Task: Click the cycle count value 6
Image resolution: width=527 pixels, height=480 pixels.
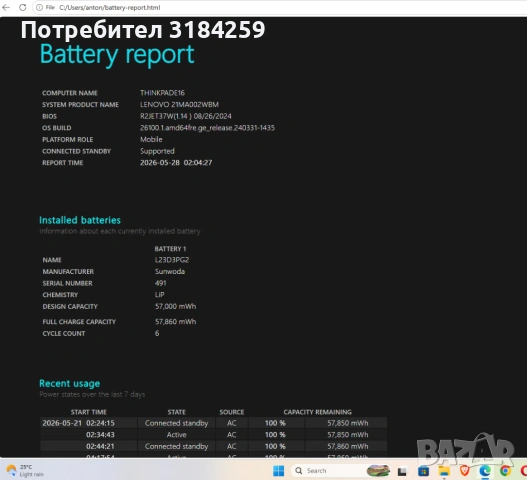Action: (x=157, y=333)
